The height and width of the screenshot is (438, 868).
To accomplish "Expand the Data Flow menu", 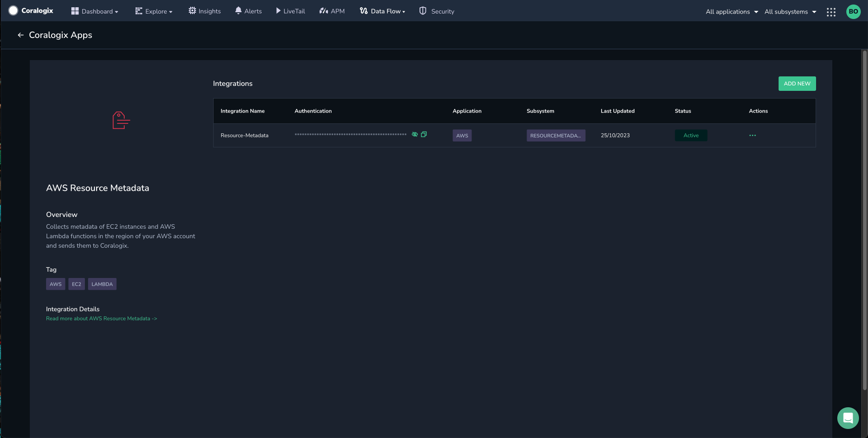I will 383,11.
